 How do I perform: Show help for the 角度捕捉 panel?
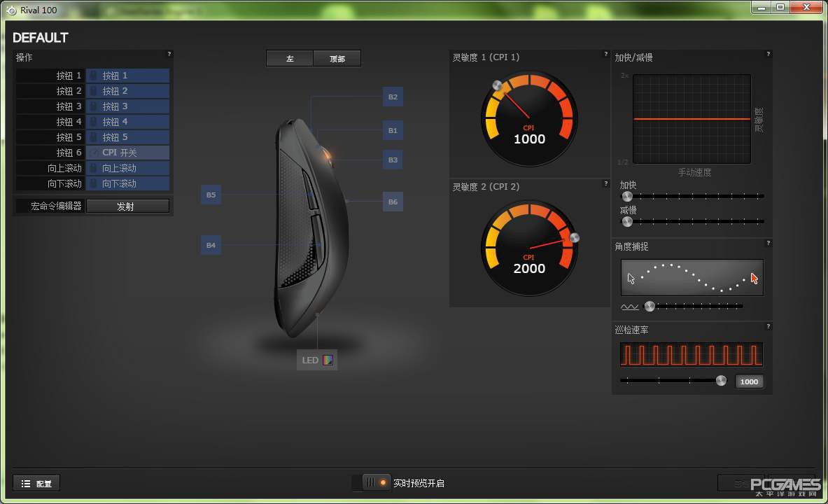768,243
